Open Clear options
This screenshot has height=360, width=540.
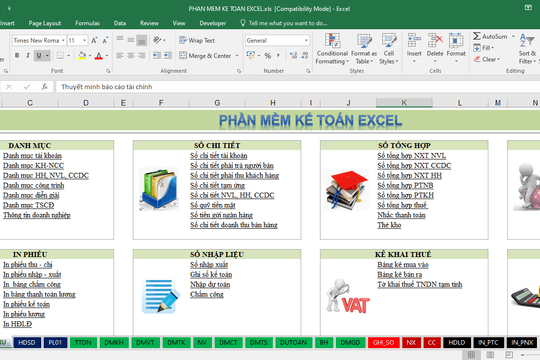tap(487, 59)
